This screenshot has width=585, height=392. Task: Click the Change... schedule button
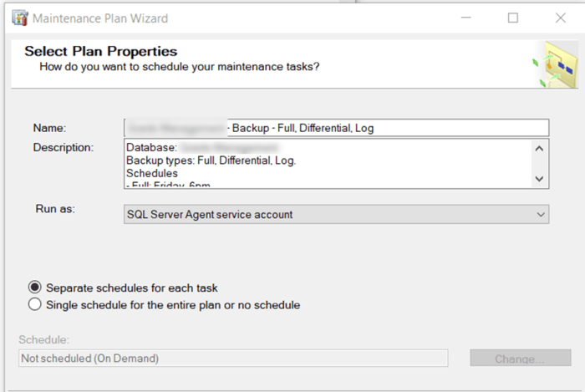coord(520,358)
